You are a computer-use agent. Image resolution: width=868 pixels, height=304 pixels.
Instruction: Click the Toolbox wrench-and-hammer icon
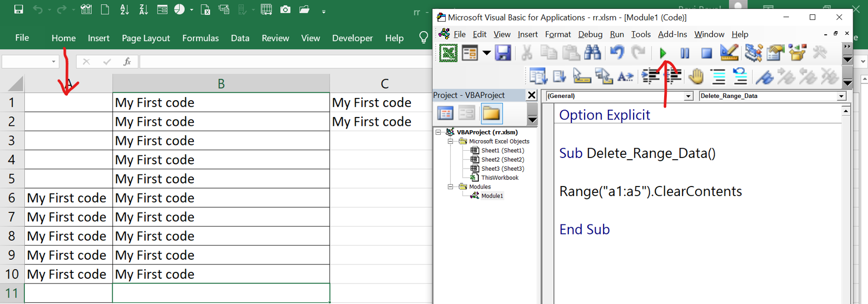(820, 53)
